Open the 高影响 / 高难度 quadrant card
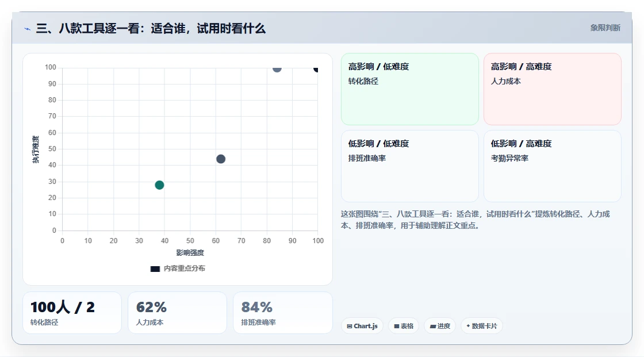The width and height of the screenshot is (644, 357). pos(553,89)
